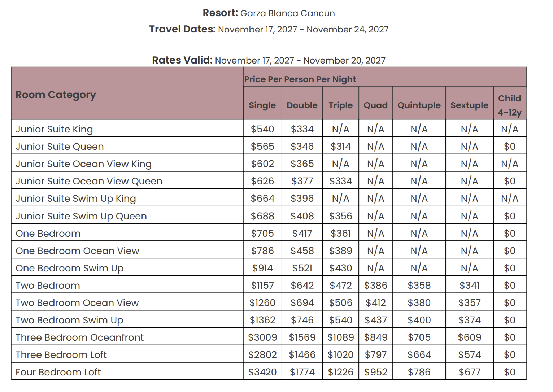Select the Rates Valid date range text
This screenshot has width=553, height=392.
point(300,60)
